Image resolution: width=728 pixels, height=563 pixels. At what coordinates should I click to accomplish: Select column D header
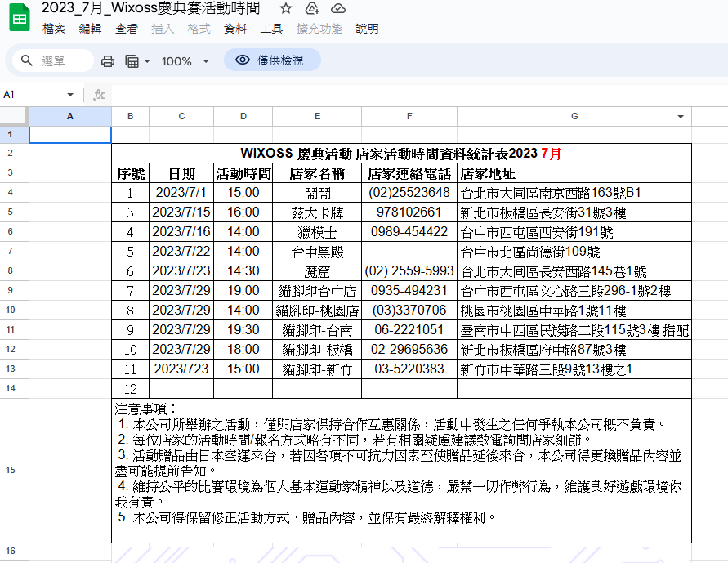pos(243,117)
